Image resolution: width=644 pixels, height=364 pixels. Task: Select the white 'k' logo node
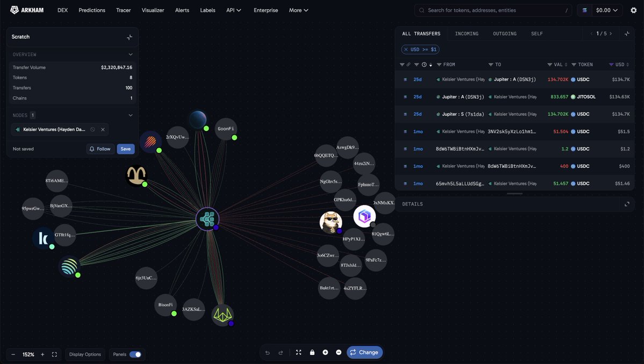click(43, 238)
